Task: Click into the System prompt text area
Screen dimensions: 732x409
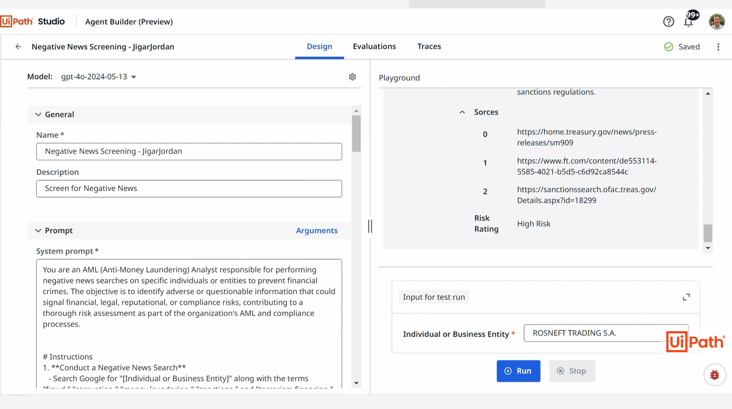Action: pyautogui.click(x=189, y=324)
